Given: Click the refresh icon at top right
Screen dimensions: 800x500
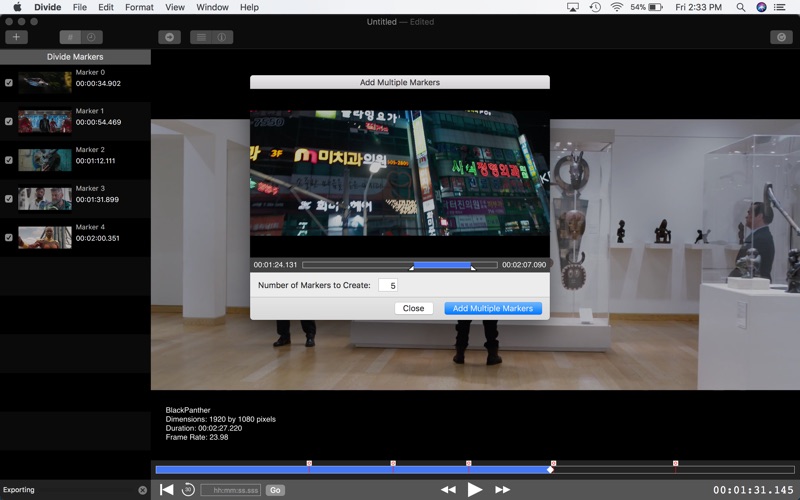Looking at the screenshot, I should click(781, 37).
